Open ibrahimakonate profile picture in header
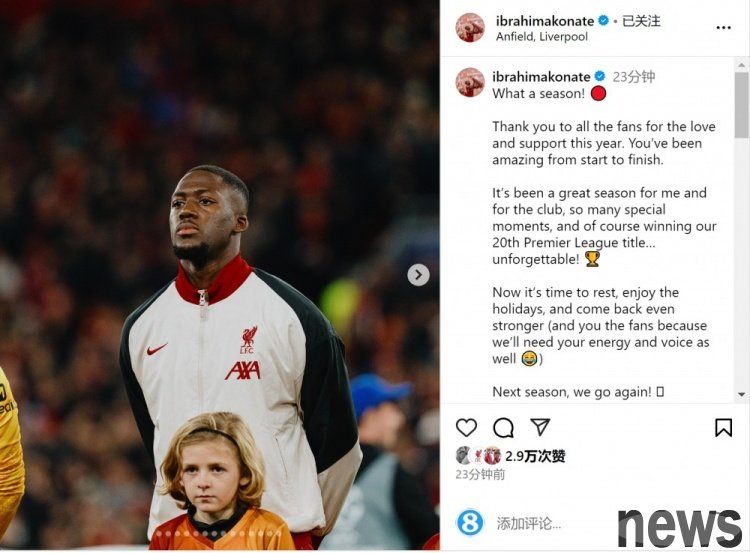Viewport: 750px width, 553px height. (x=470, y=28)
